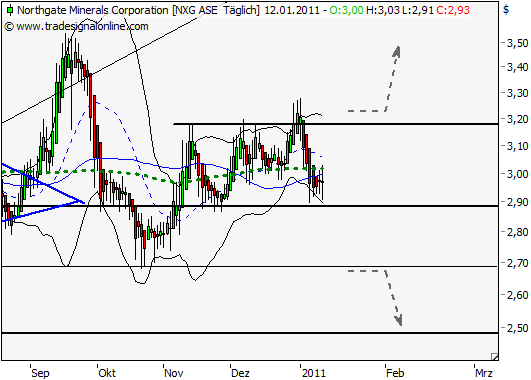
Task: Click the 2011 label on the time axis
Action: click(314, 373)
